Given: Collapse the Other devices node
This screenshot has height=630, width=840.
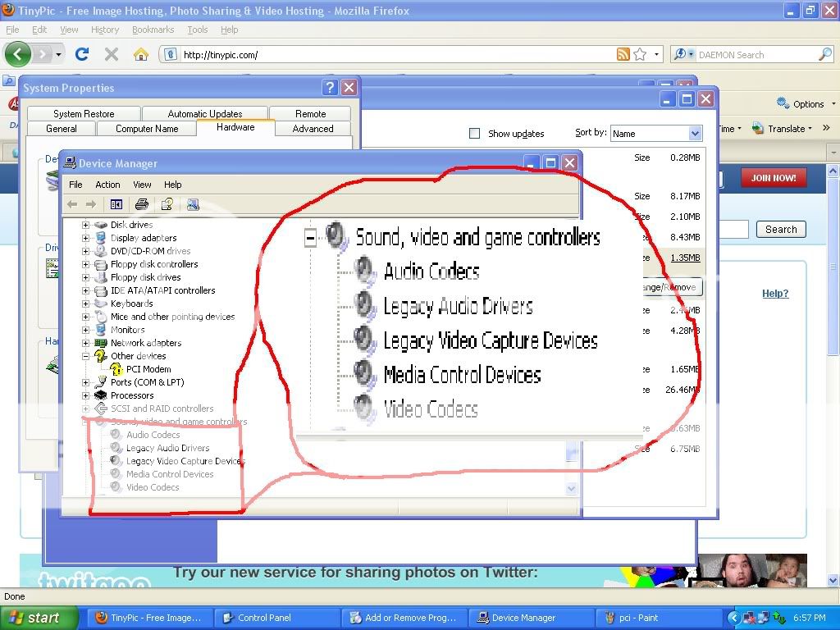Looking at the screenshot, I should click(85, 356).
